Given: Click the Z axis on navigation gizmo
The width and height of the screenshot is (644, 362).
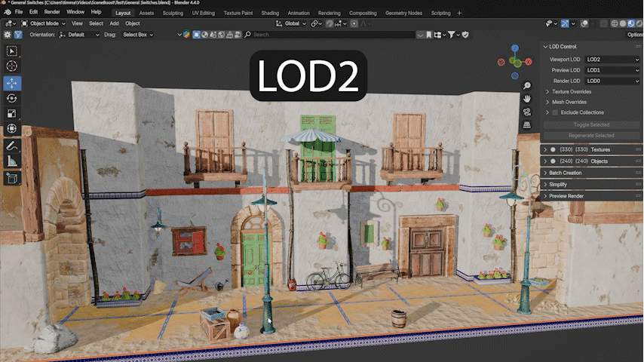Looking at the screenshot, I should (514, 47).
